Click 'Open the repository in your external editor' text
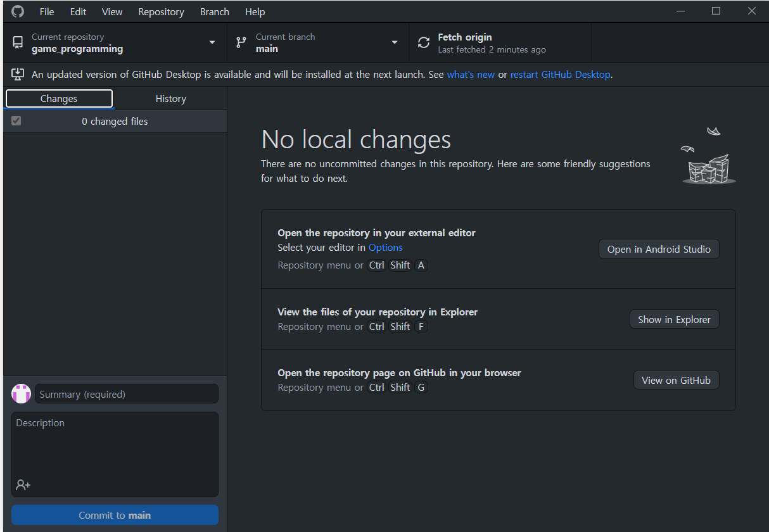Viewport: 769px width, 532px height. coord(376,232)
